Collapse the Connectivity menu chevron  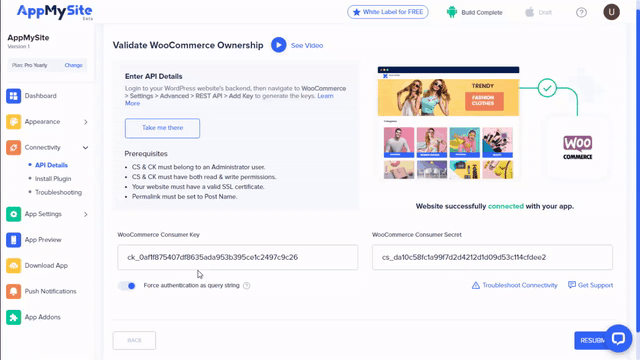86,148
